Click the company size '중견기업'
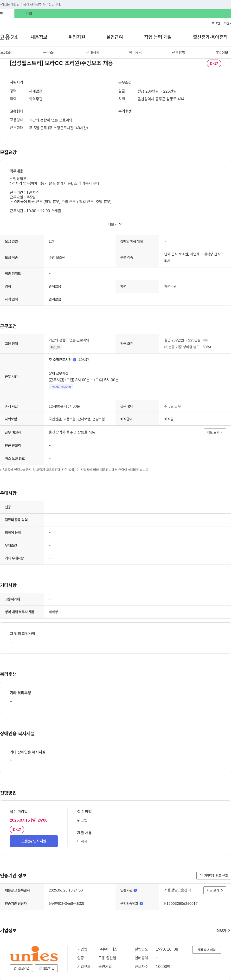This screenshot has width=231, height=980. [105, 966]
